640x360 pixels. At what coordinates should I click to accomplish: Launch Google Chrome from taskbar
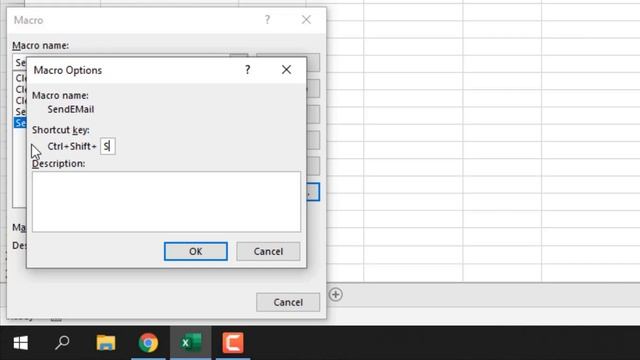148,343
